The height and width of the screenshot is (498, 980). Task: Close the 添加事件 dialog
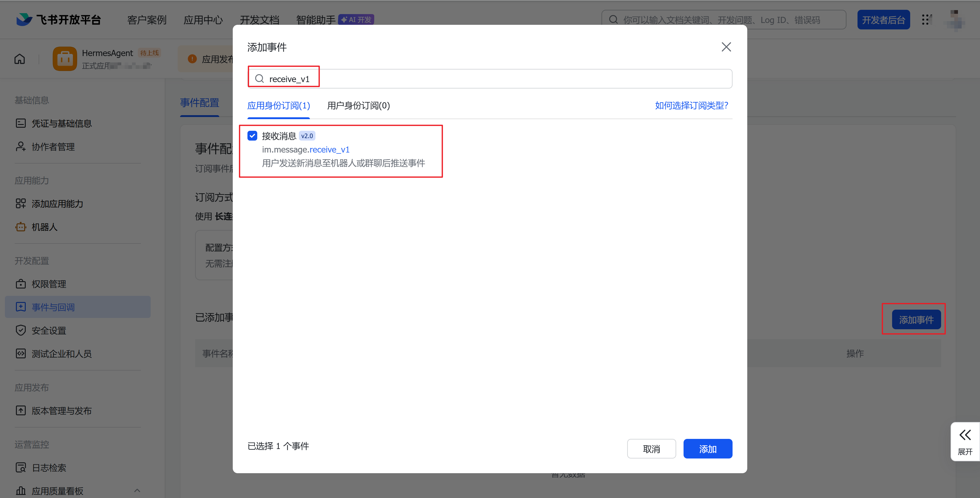click(x=726, y=47)
